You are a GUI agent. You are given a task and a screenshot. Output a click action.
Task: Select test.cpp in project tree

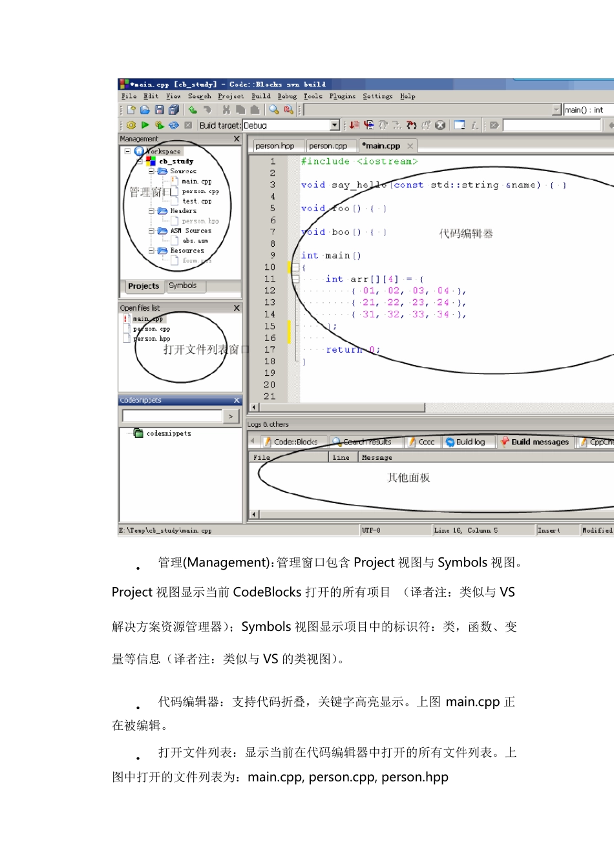(197, 201)
